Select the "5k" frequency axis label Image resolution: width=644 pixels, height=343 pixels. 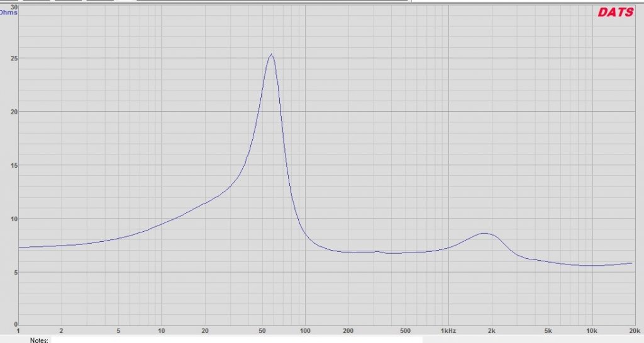548,330
